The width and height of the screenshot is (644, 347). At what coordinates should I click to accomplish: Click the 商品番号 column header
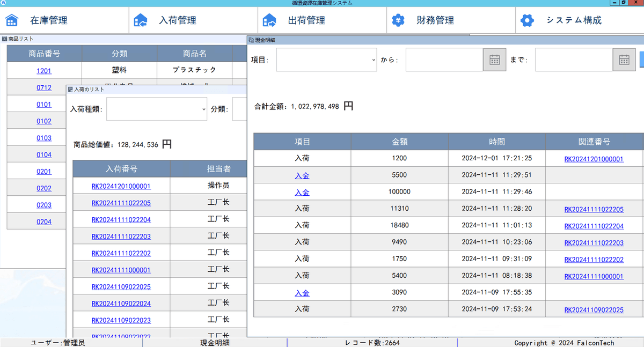[x=44, y=54]
